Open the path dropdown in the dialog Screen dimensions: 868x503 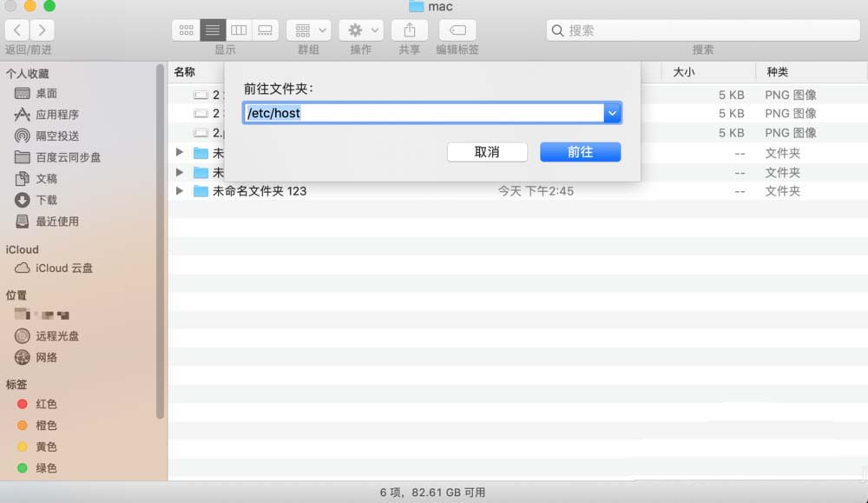(x=613, y=112)
